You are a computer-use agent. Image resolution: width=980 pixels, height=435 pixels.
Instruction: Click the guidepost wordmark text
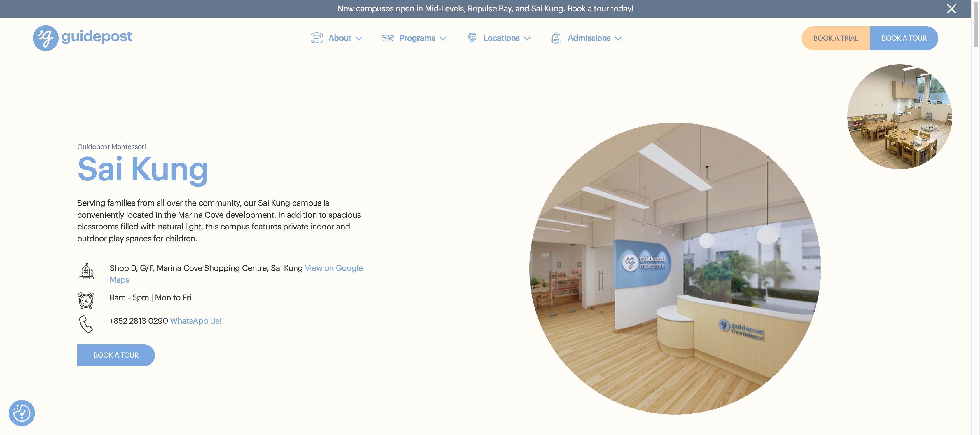(x=97, y=37)
